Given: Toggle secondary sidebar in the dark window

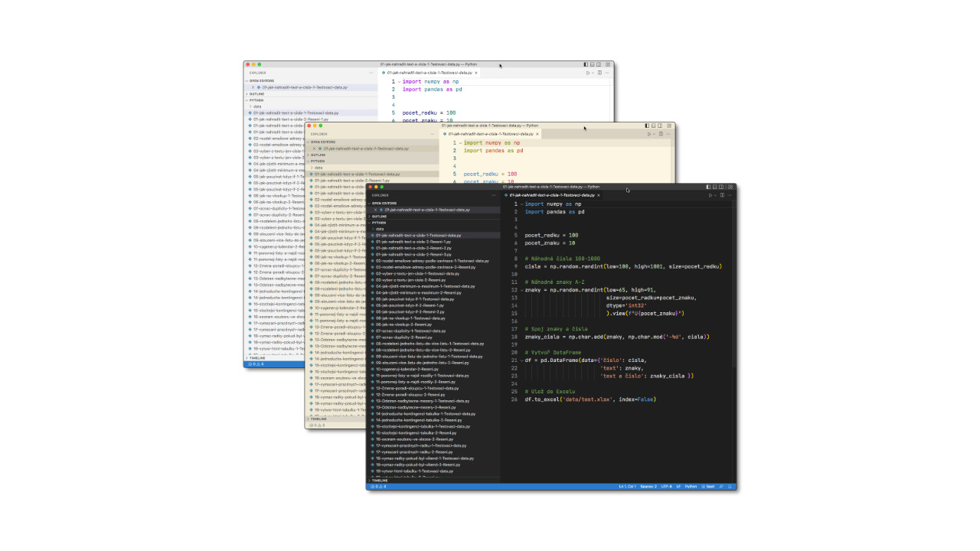Looking at the screenshot, I should click(722, 187).
